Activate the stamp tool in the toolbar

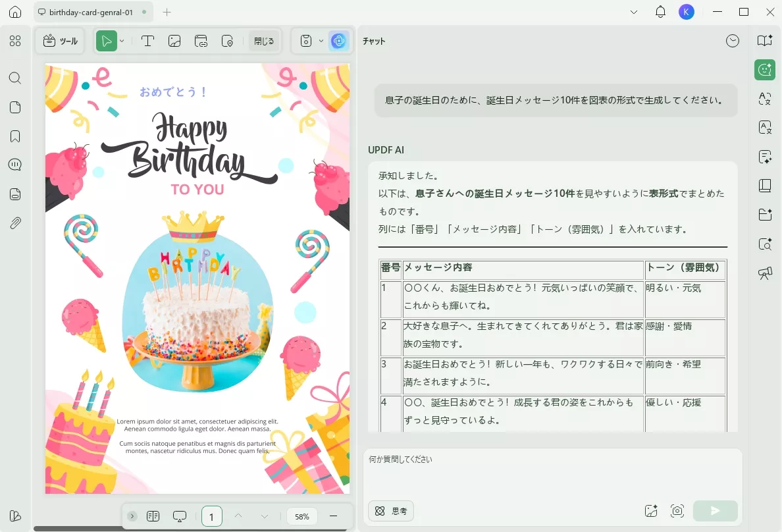point(228,41)
